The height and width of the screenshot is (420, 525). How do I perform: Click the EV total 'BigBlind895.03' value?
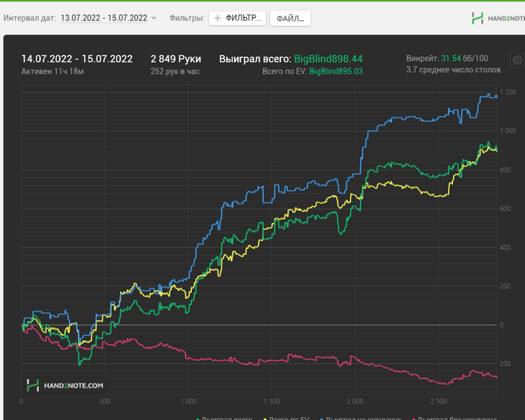[x=336, y=71]
